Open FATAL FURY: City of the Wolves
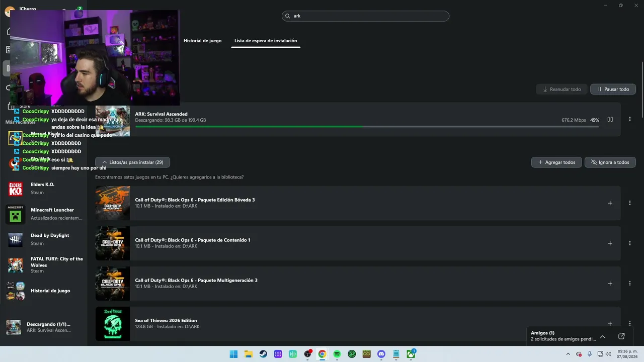 (x=44, y=265)
